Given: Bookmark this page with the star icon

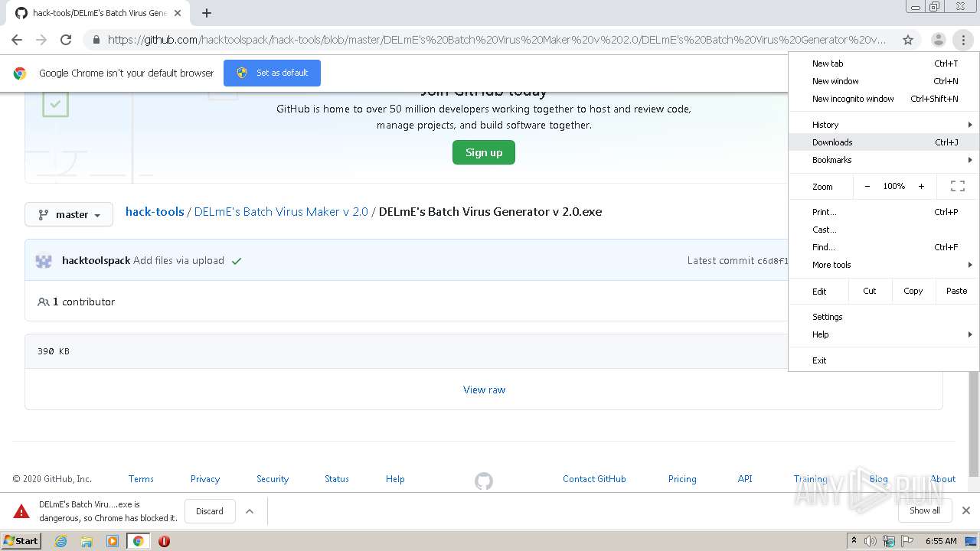Looking at the screenshot, I should click(908, 40).
